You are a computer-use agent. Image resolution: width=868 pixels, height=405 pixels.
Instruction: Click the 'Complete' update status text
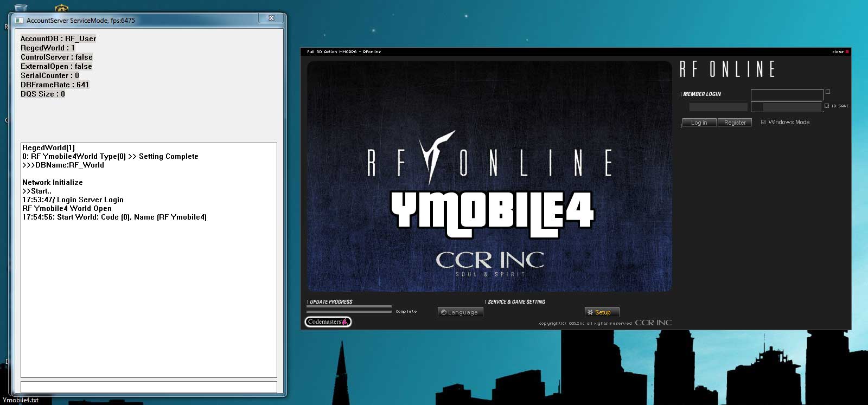406,312
